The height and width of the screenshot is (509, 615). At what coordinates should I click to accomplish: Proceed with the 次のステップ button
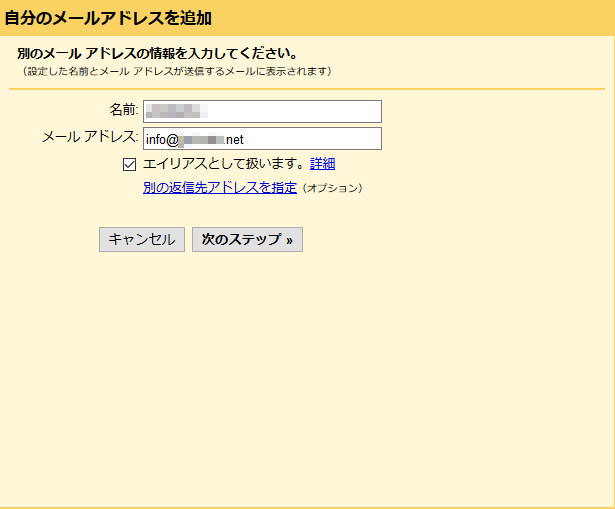(246, 240)
